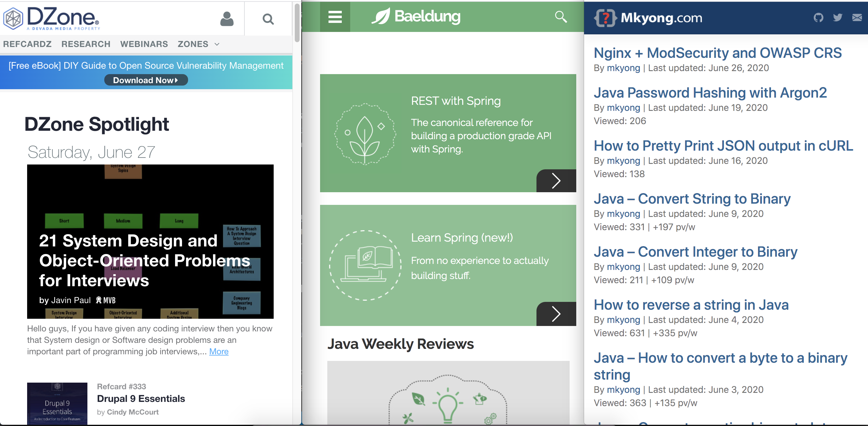Click More link in article excerpt
The height and width of the screenshot is (426, 868).
pos(219,351)
